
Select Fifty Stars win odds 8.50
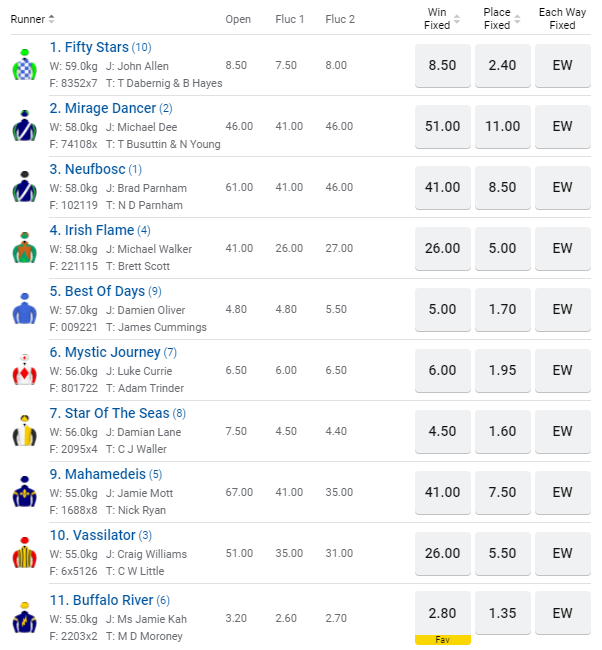[443, 65]
